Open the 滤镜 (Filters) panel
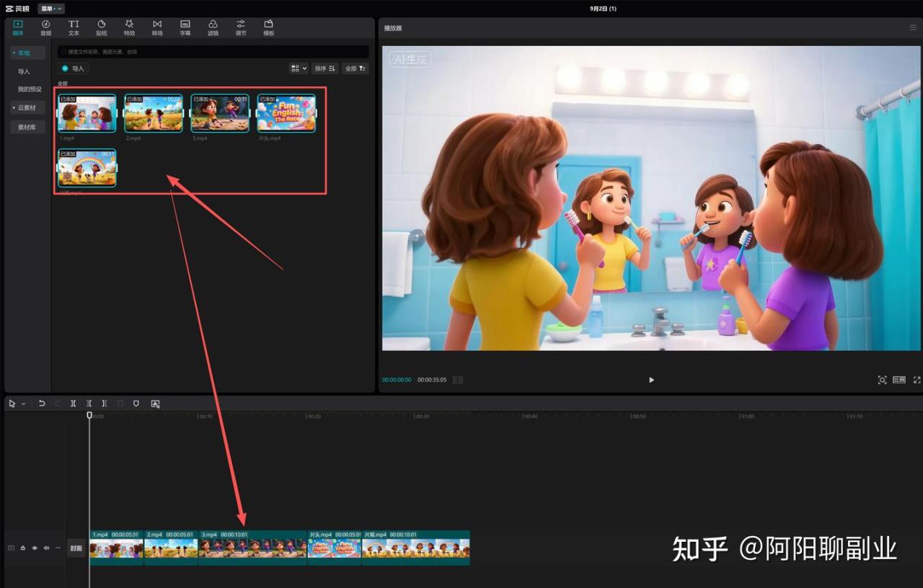 click(x=213, y=27)
